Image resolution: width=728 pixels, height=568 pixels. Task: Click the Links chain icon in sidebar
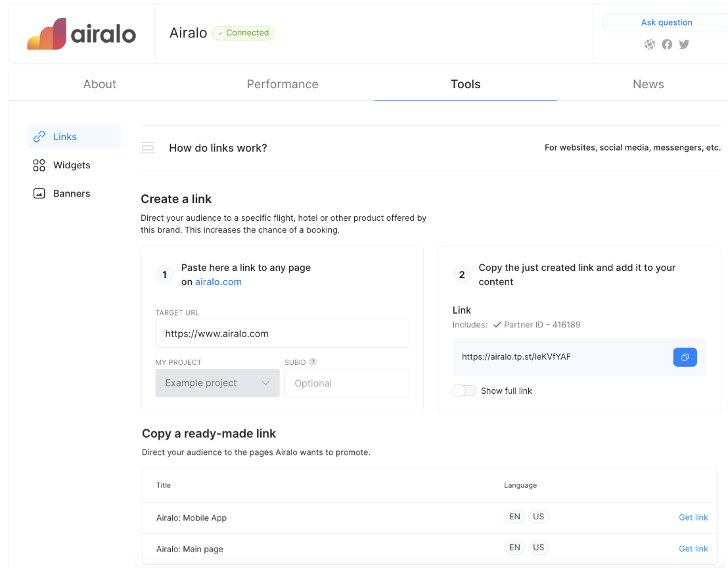coord(39,137)
